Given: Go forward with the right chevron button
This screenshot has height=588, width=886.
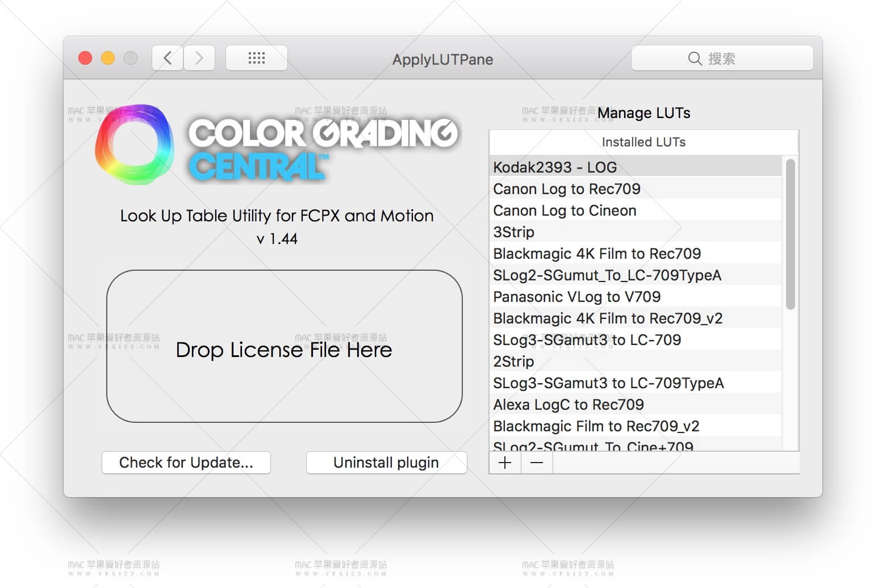Looking at the screenshot, I should 199,58.
